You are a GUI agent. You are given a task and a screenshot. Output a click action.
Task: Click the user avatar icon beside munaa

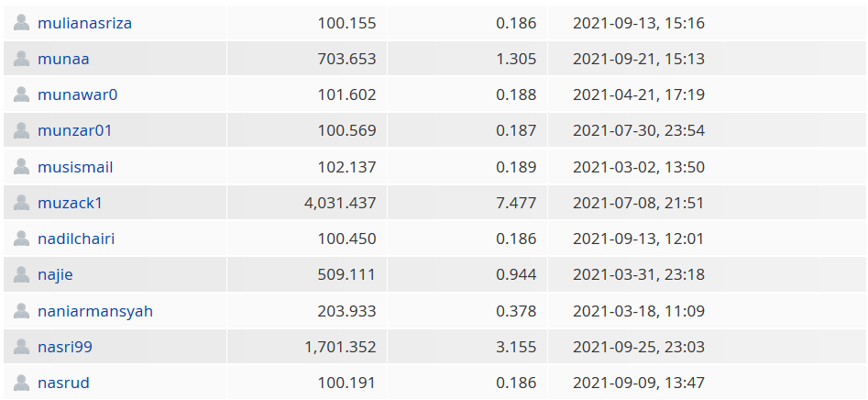point(22,59)
